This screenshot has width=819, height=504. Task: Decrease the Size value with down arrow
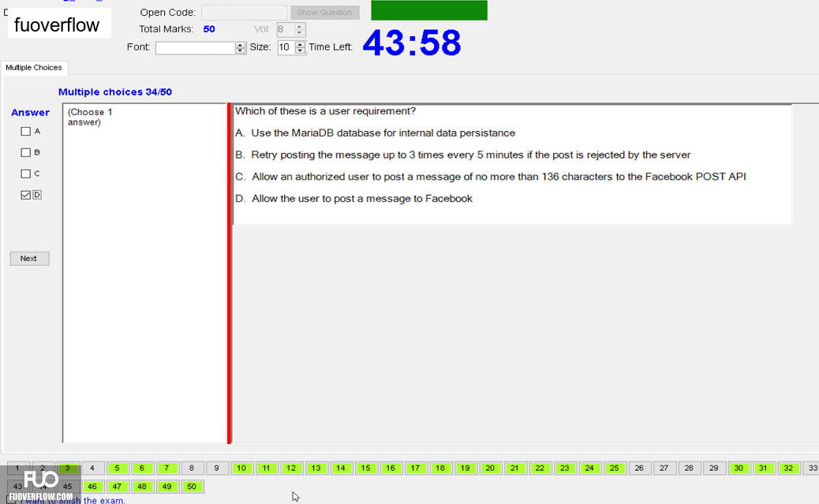[x=300, y=51]
